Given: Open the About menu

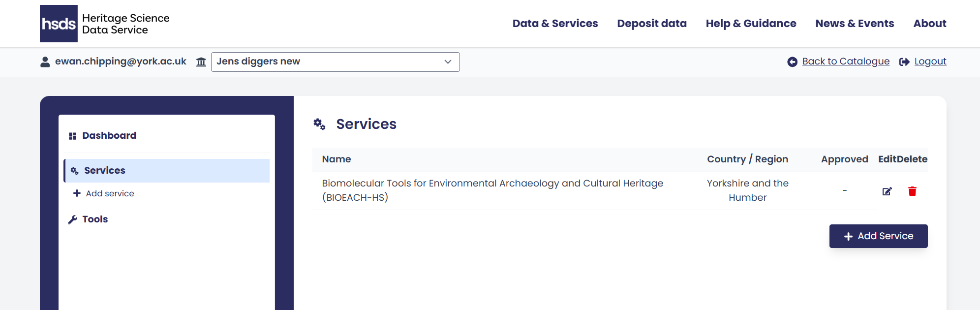Looking at the screenshot, I should coord(930,24).
